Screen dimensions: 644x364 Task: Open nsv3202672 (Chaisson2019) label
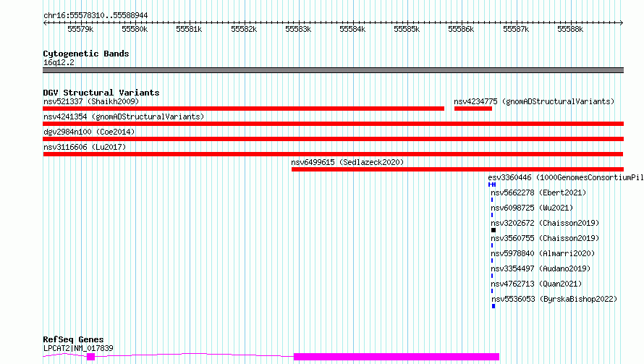pyautogui.click(x=545, y=223)
